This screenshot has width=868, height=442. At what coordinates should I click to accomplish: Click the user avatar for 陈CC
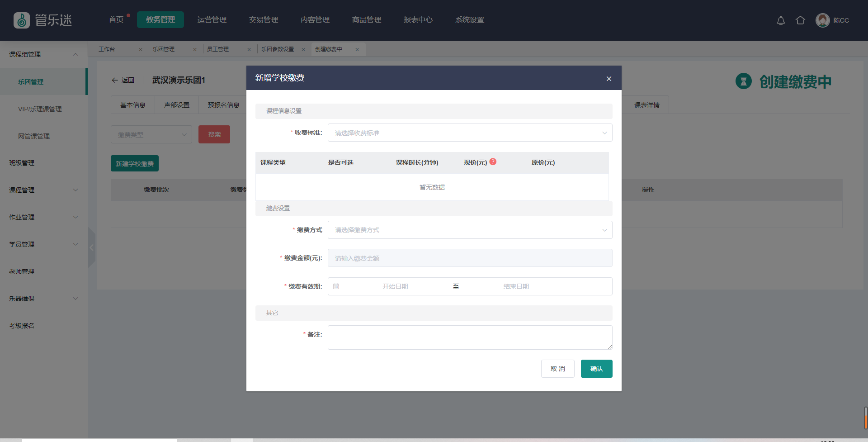tap(822, 20)
